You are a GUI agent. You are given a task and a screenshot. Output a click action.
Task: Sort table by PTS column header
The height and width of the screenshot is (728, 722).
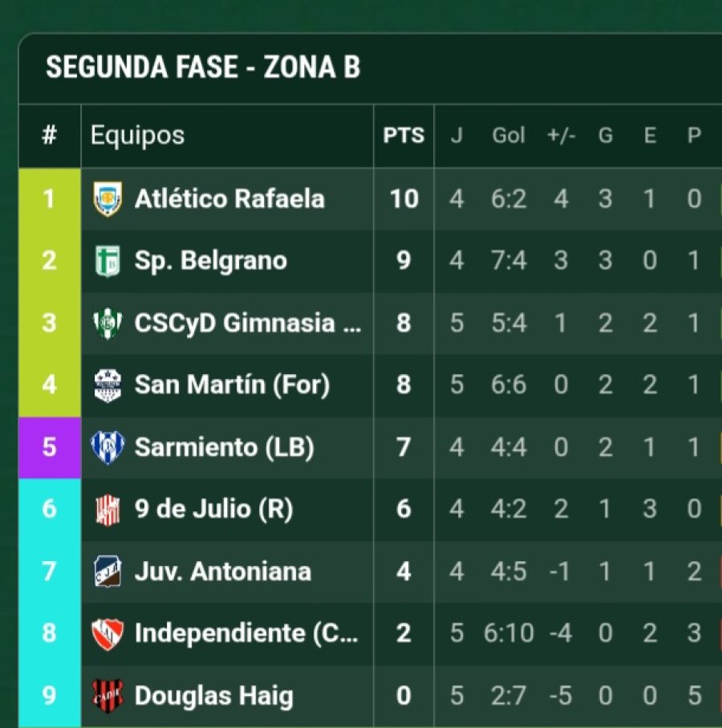pos(404,136)
